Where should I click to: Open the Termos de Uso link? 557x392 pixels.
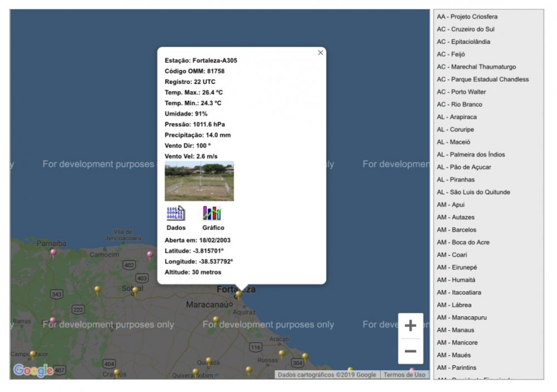point(404,375)
